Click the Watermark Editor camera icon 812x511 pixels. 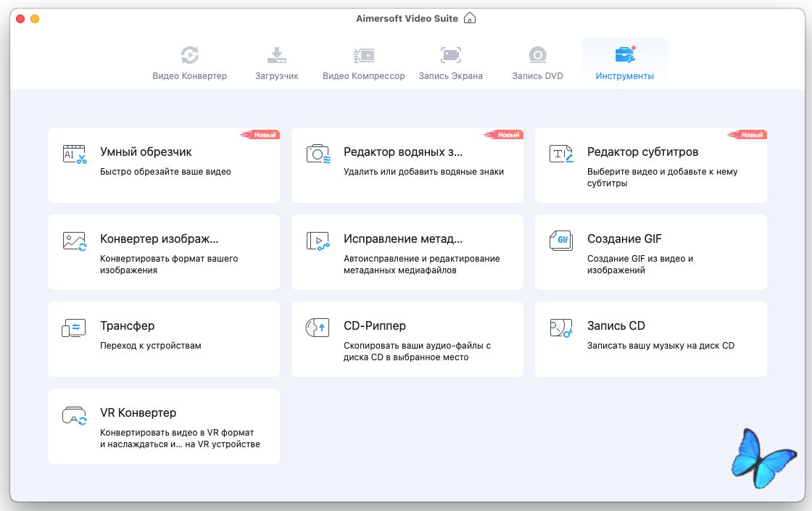pyautogui.click(x=318, y=154)
